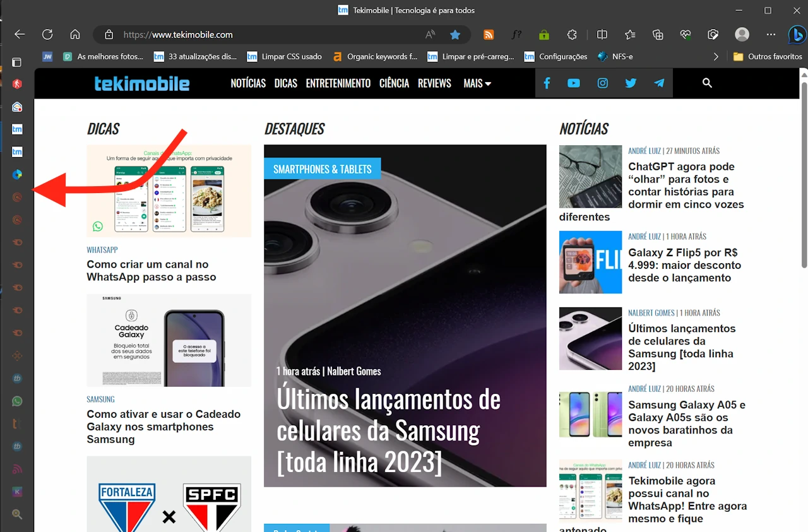The width and height of the screenshot is (808, 532).
Task: Open the browser home page
Action: pos(75,34)
